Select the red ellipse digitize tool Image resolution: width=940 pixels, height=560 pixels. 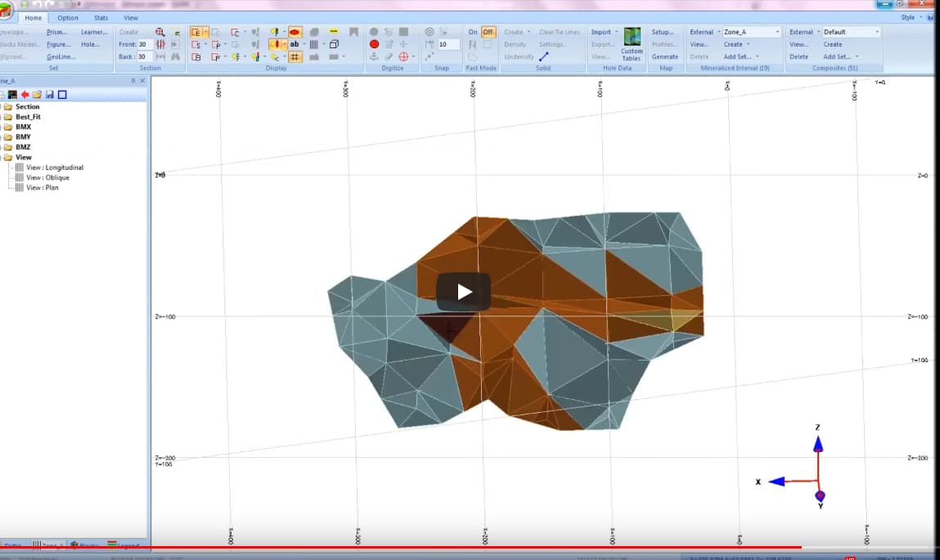[375, 45]
